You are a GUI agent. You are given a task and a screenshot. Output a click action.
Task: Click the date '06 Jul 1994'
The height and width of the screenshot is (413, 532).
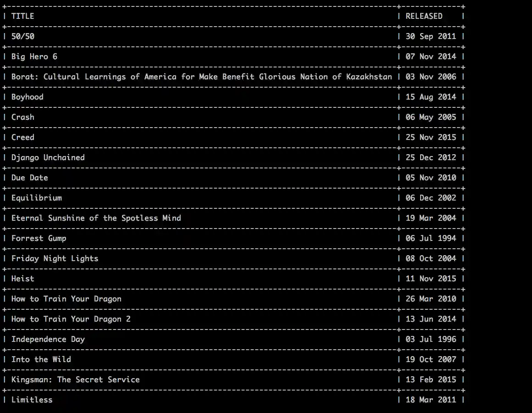pyautogui.click(x=431, y=238)
